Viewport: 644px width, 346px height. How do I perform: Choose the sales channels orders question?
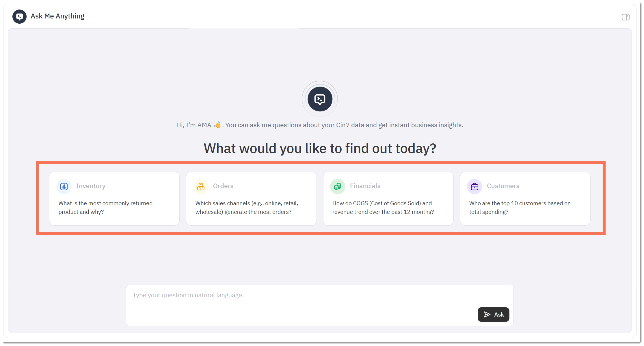click(247, 207)
